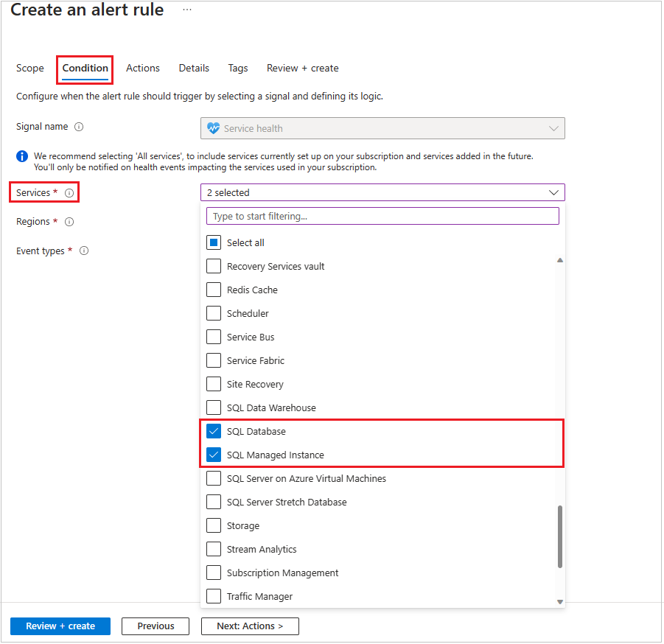Open the Signal name dropdown
The image size is (664, 644).
tap(553, 127)
